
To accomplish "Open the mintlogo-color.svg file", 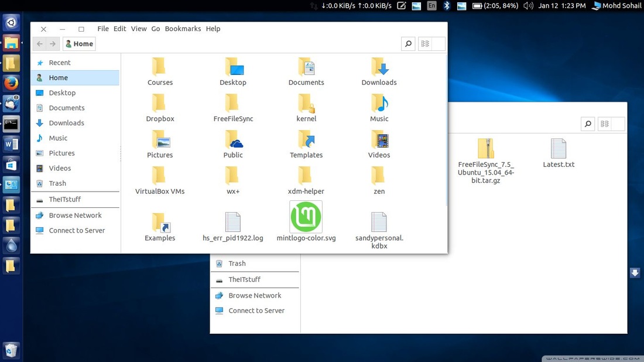I will 306,218.
